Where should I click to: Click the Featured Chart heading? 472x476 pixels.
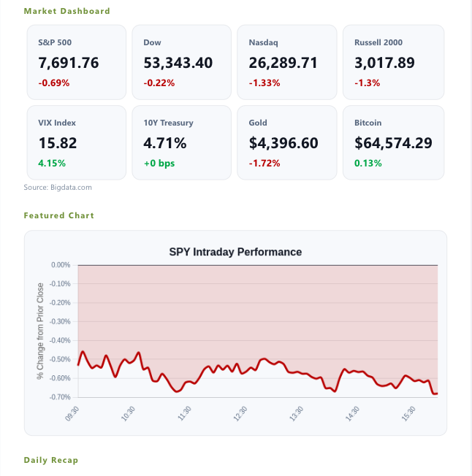click(x=59, y=215)
